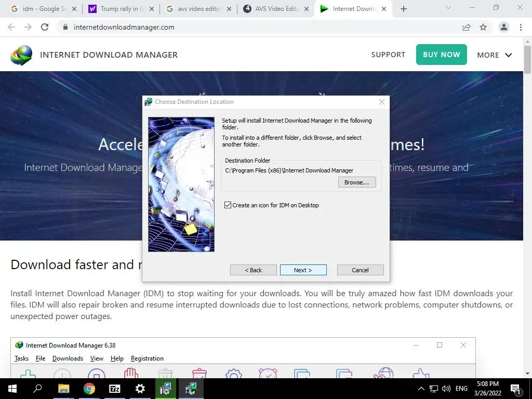Open Settings gear from taskbar

140,389
